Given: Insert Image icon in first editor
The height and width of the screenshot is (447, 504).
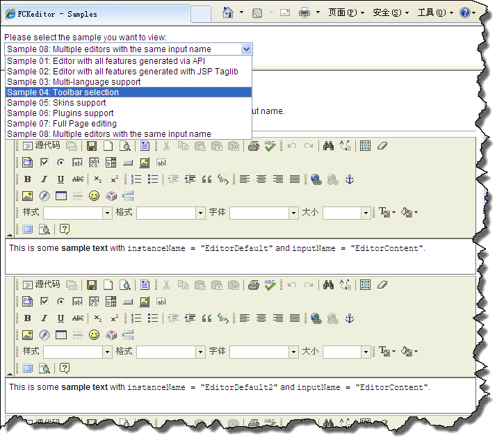Looking at the screenshot, I should pyautogui.click(x=28, y=196).
